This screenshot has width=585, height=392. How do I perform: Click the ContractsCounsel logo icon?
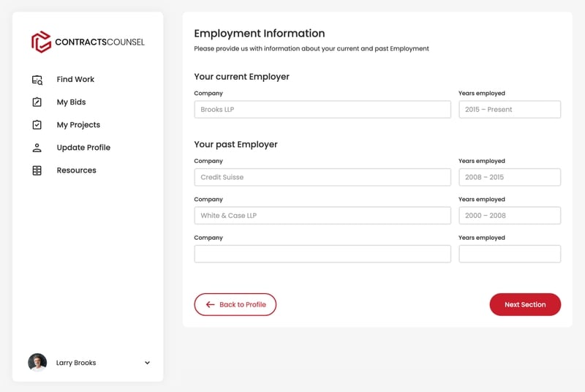(x=41, y=42)
